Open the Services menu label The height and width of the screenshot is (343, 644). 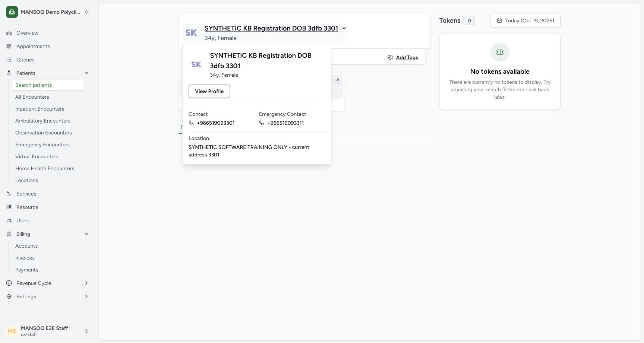pyautogui.click(x=26, y=194)
